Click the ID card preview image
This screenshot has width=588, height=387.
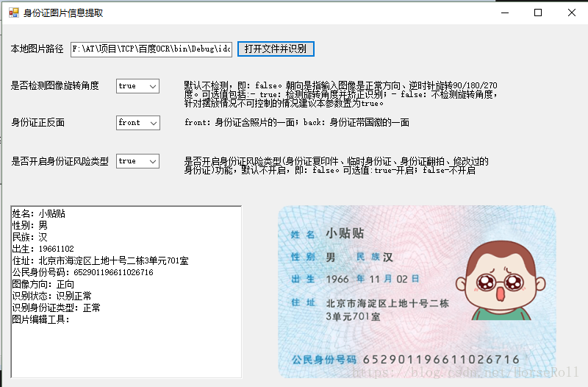[417, 291]
